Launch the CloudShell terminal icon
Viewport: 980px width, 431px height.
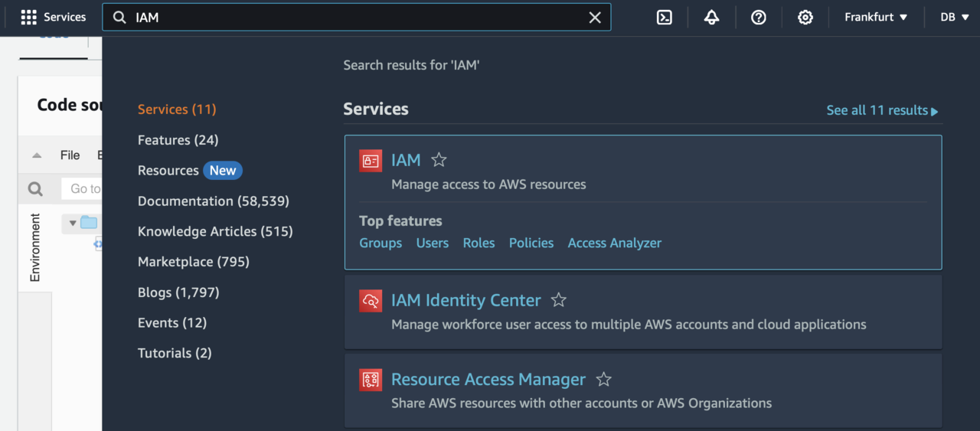(x=665, y=17)
